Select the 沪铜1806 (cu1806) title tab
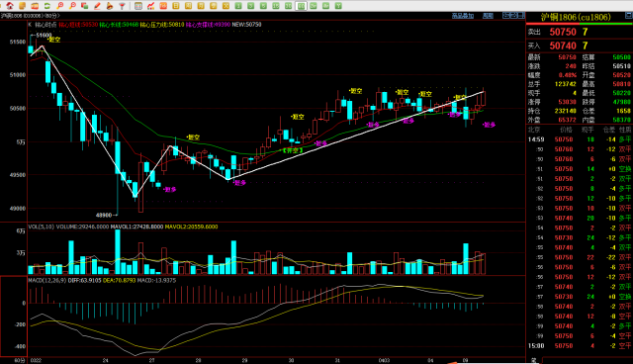Viewport: 633px width, 364px height. click(x=576, y=17)
